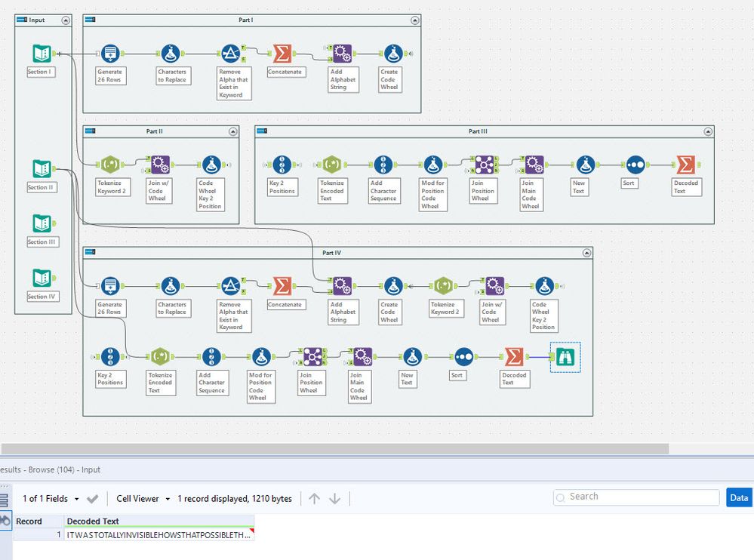754x560 pixels.
Task: Select the Part I container title
Action: pos(246,20)
